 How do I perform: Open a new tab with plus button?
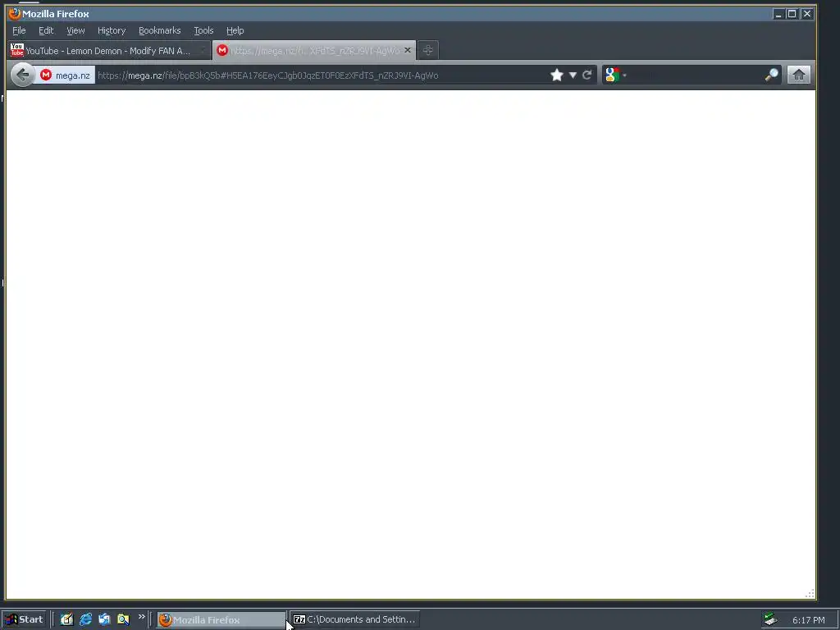427,50
